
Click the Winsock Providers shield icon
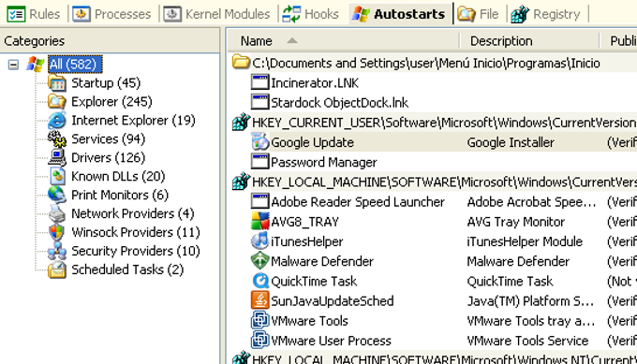tap(57, 232)
